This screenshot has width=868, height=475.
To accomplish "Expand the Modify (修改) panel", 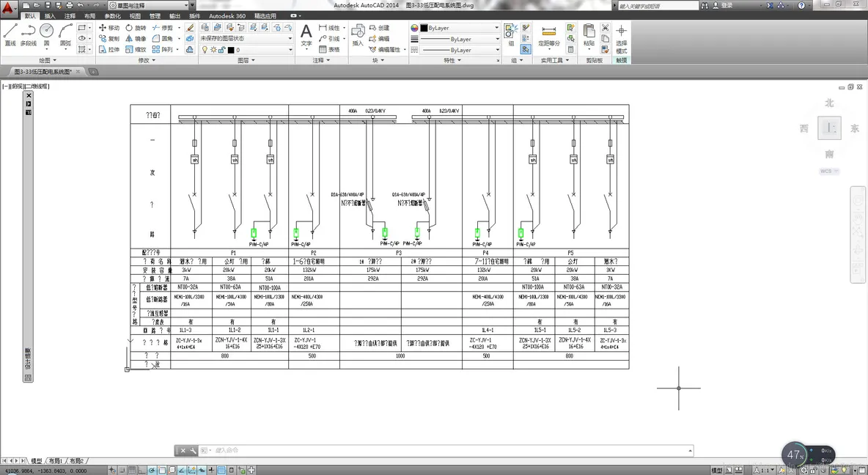I will click(x=146, y=60).
